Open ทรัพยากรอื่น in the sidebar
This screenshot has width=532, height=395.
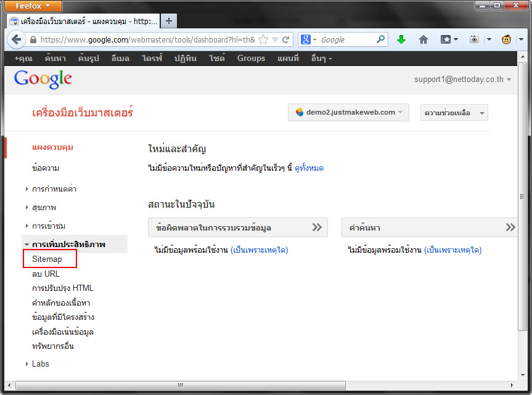[52, 346]
